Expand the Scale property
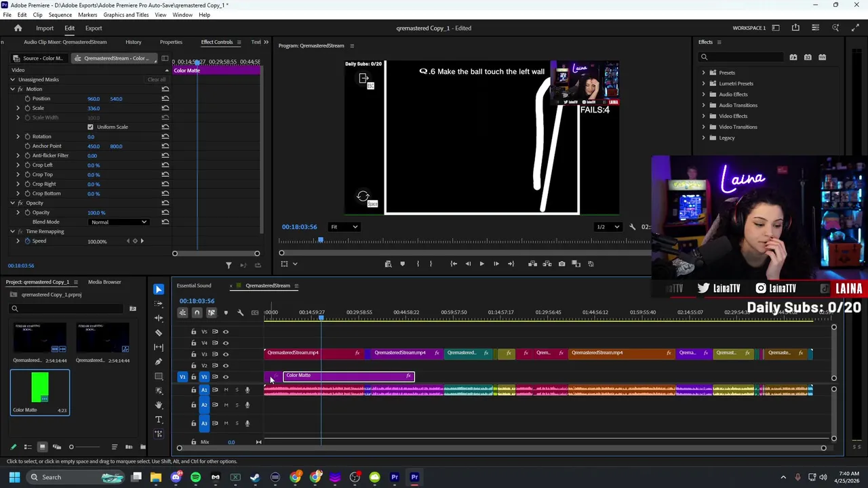Viewport: 868px width, 488px height. tap(18, 108)
